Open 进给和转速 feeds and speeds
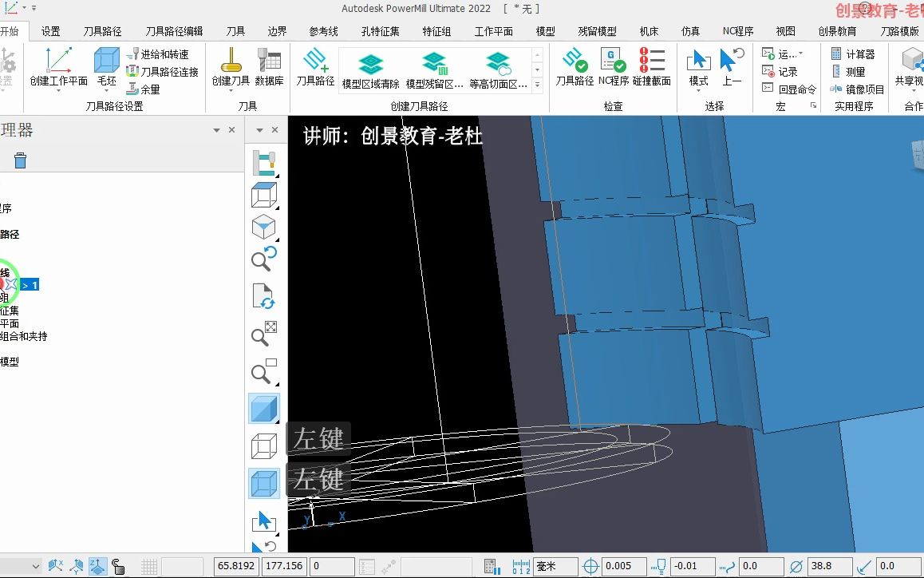The width and height of the screenshot is (924, 578). click(x=157, y=54)
